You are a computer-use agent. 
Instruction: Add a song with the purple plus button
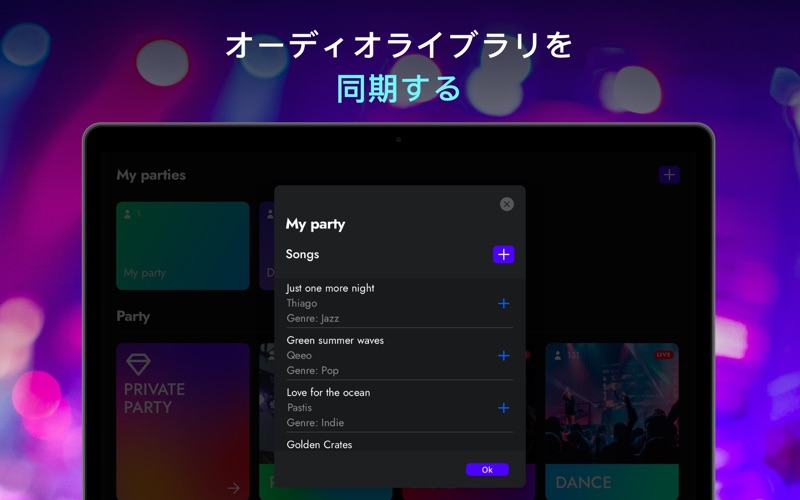coord(504,255)
